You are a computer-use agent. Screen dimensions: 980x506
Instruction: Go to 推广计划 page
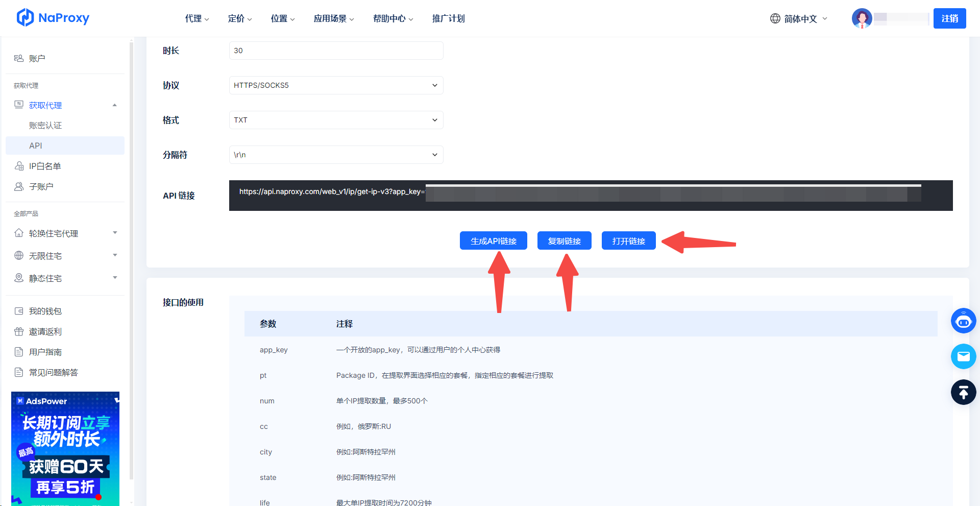pos(448,18)
